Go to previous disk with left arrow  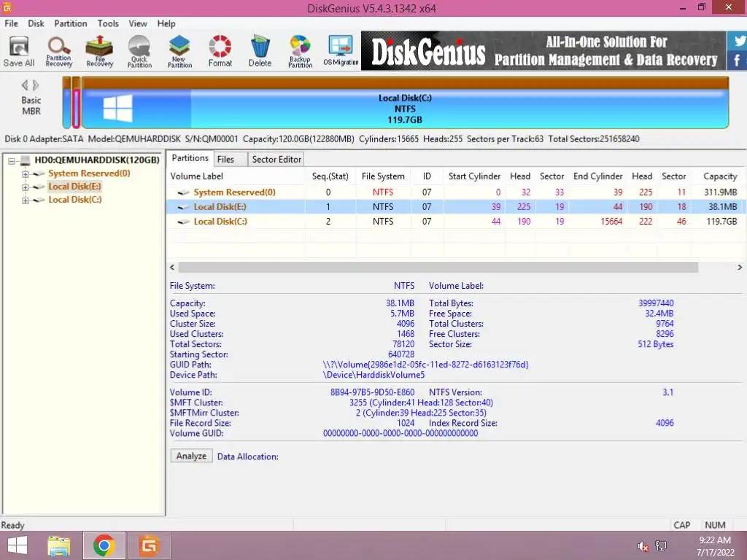point(25,85)
